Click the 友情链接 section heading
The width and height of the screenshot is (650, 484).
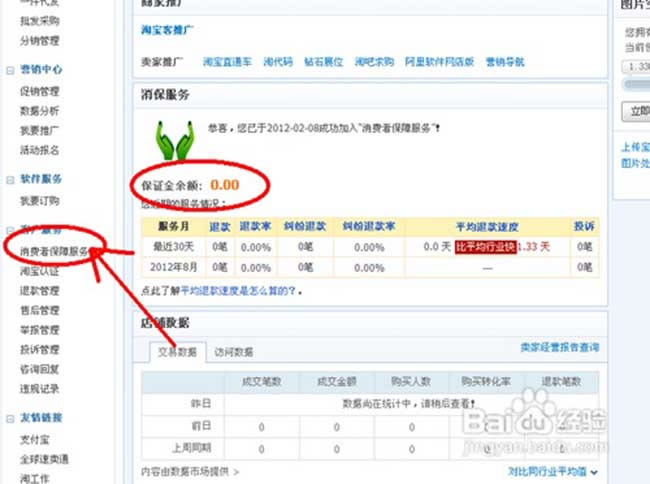tap(41, 417)
